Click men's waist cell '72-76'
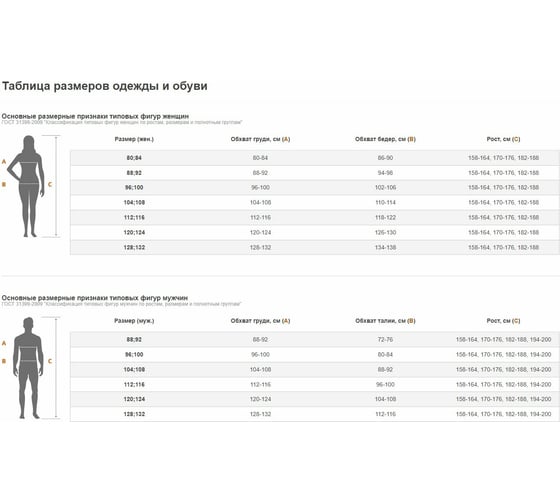Screen dimensions: 560x504 click(x=385, y=340)
